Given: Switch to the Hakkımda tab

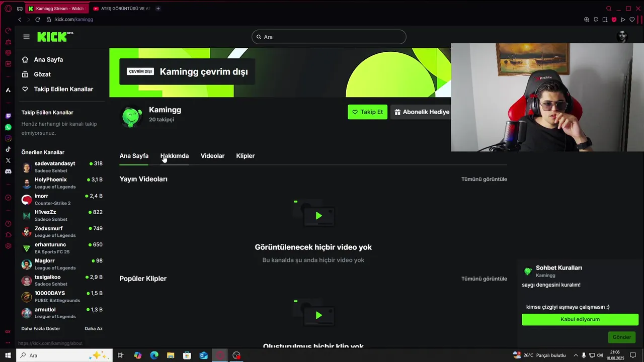Looking at the screenshot, I should point(175,156).
